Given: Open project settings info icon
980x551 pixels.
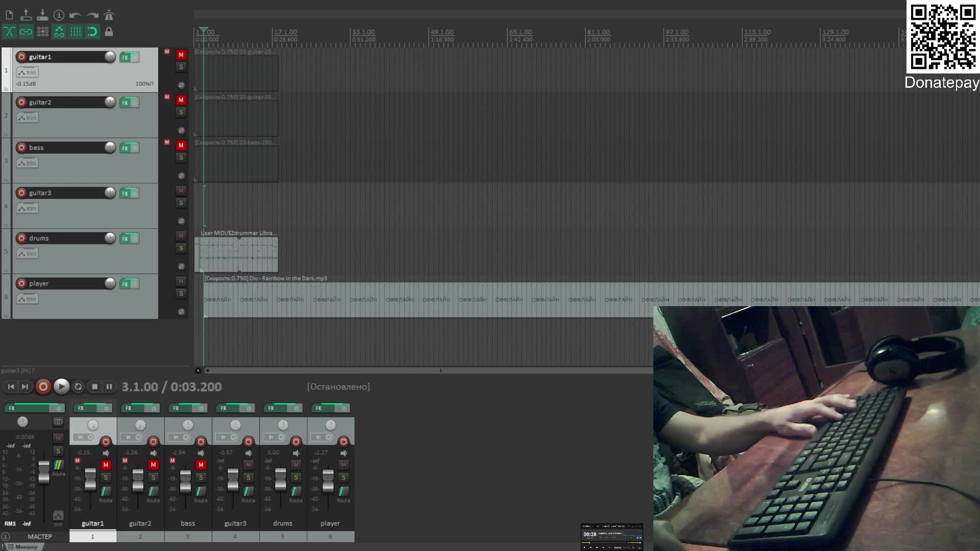Looking at the screenshot, I should pos(59,15).
